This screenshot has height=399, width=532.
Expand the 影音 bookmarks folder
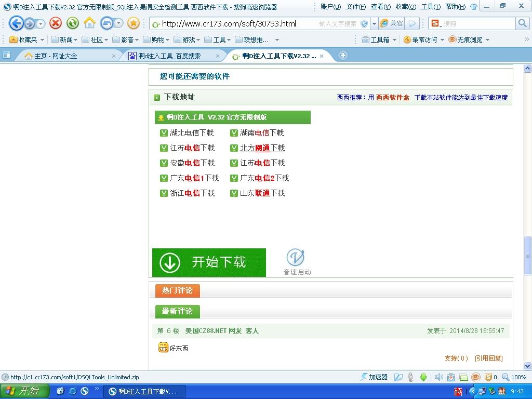click(x=126, y=39)
